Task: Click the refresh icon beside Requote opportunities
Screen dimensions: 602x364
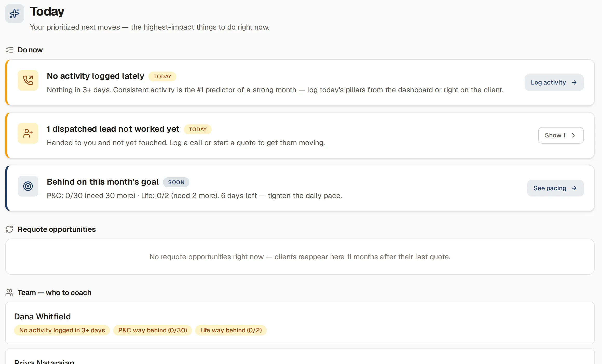Action: click(9, 229)
